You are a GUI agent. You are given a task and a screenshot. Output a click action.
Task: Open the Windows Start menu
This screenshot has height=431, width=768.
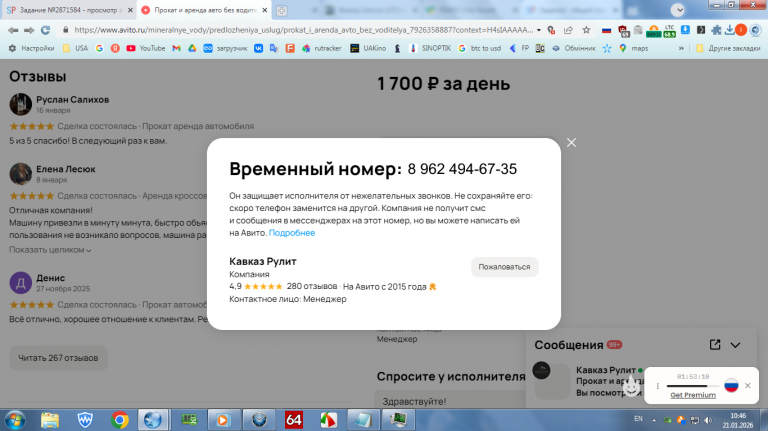coord(15,420)
